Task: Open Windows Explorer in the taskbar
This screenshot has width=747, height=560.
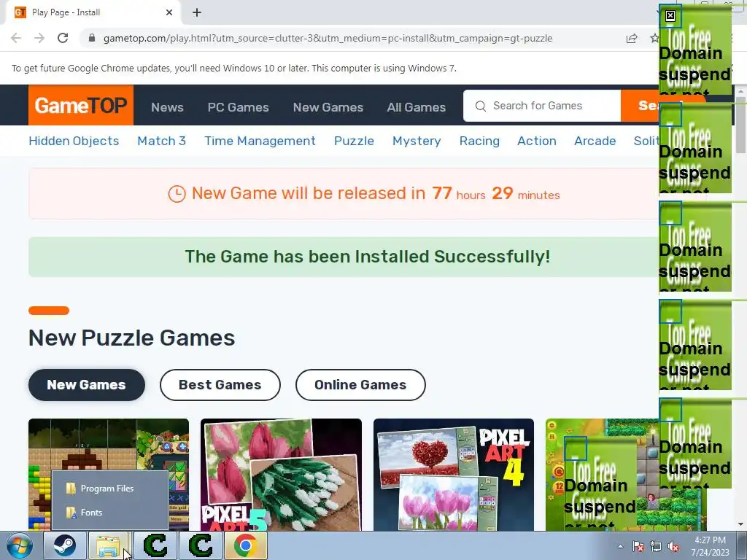Action: point(109,545)
